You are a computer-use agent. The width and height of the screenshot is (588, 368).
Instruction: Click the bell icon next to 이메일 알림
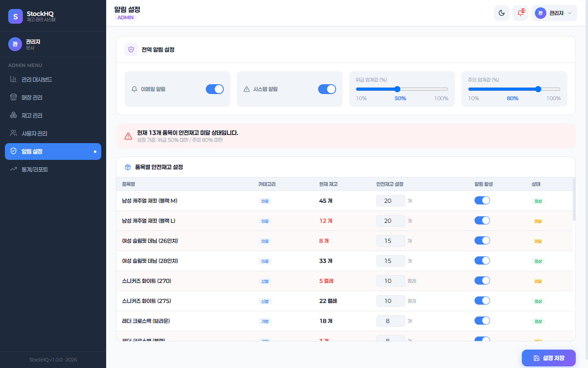134,89
